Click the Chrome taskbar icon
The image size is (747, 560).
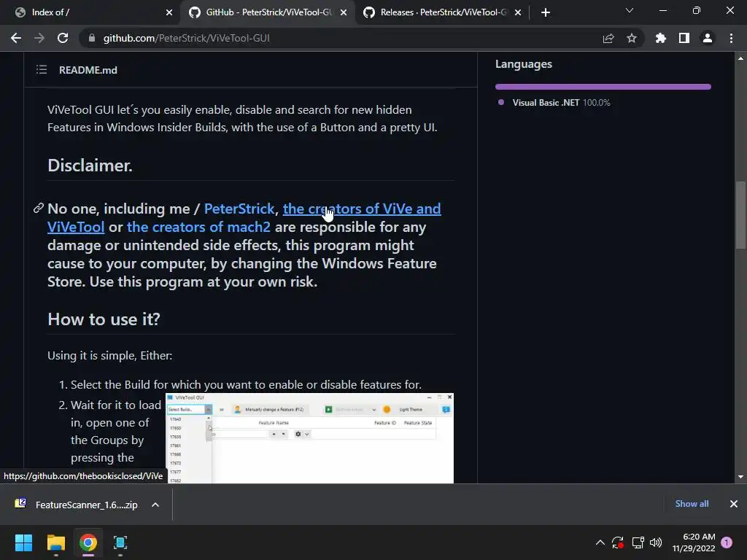pos(88,542)
